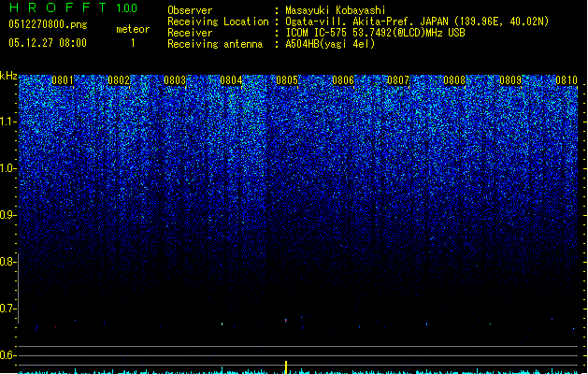Click the 'Observer' field label

(x=190, y=10)
